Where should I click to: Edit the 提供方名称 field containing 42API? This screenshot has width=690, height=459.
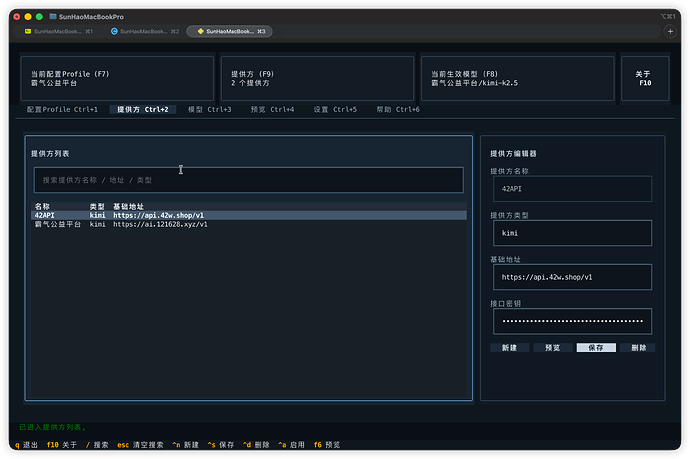[x=572, y=189]
